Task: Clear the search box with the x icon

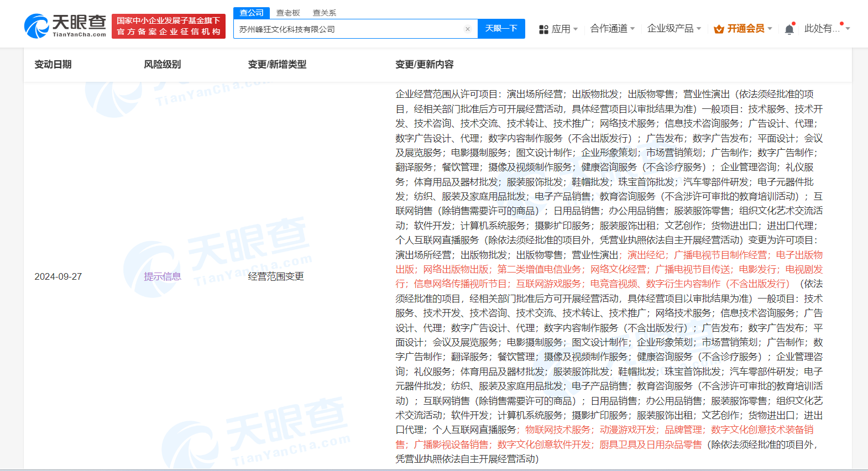Action: pyautogui.click(x=468, y=29)
